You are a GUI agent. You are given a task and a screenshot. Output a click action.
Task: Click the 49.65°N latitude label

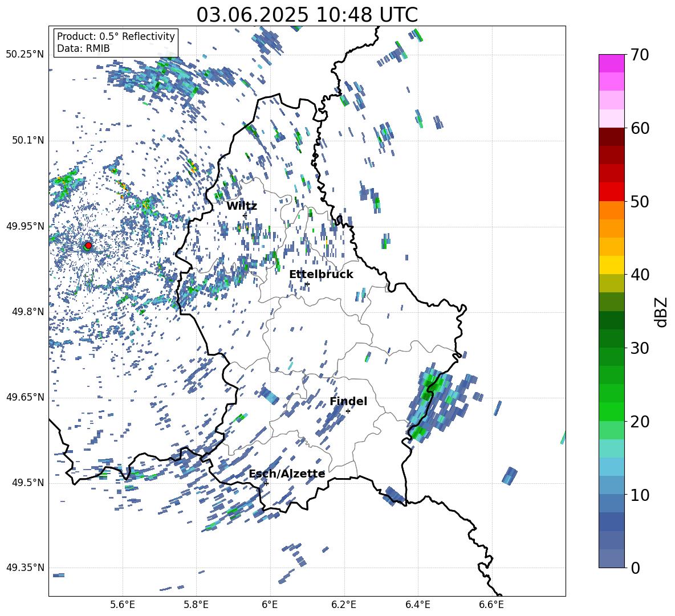point(25,397)
